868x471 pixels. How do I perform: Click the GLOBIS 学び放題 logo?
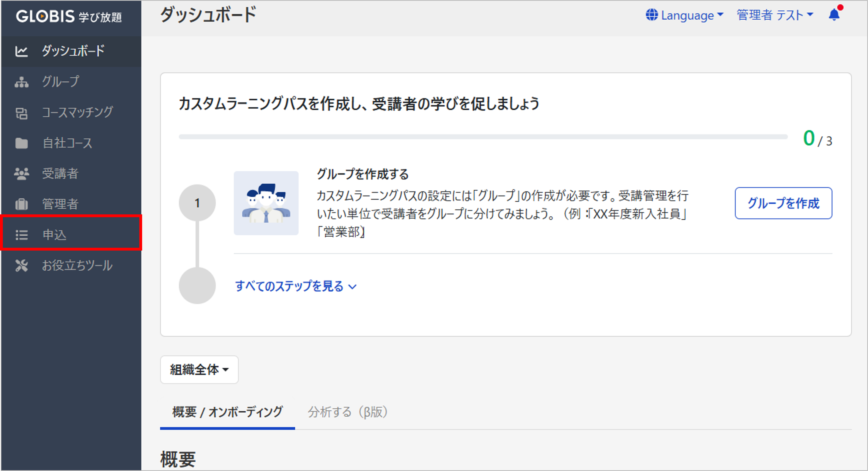pyautogui.click(x=69, y=16)
